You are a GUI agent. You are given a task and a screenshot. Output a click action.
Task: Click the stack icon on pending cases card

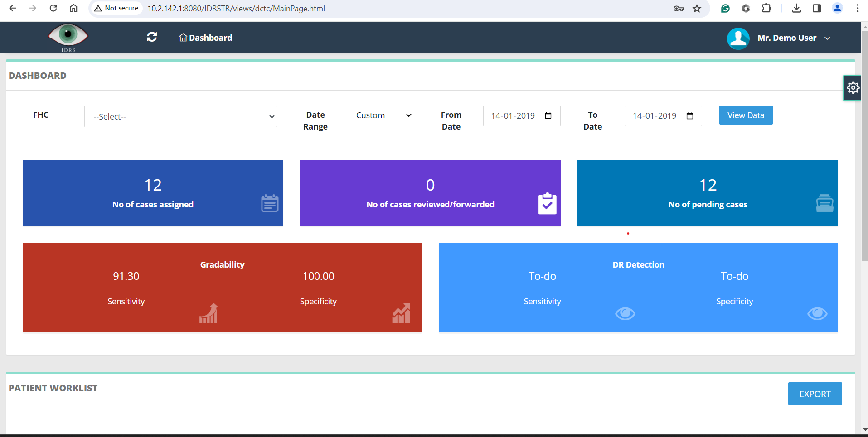pos(824,203)
